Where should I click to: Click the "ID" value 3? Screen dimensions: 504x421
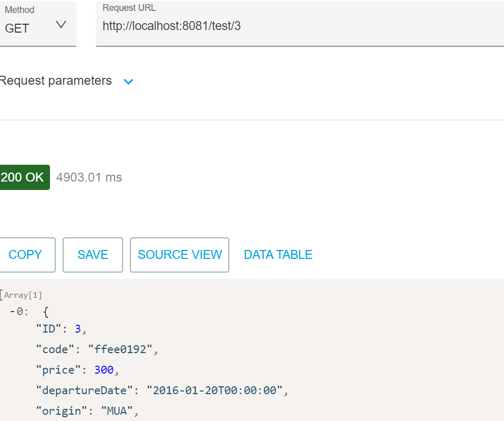click(x=78, y=329)
